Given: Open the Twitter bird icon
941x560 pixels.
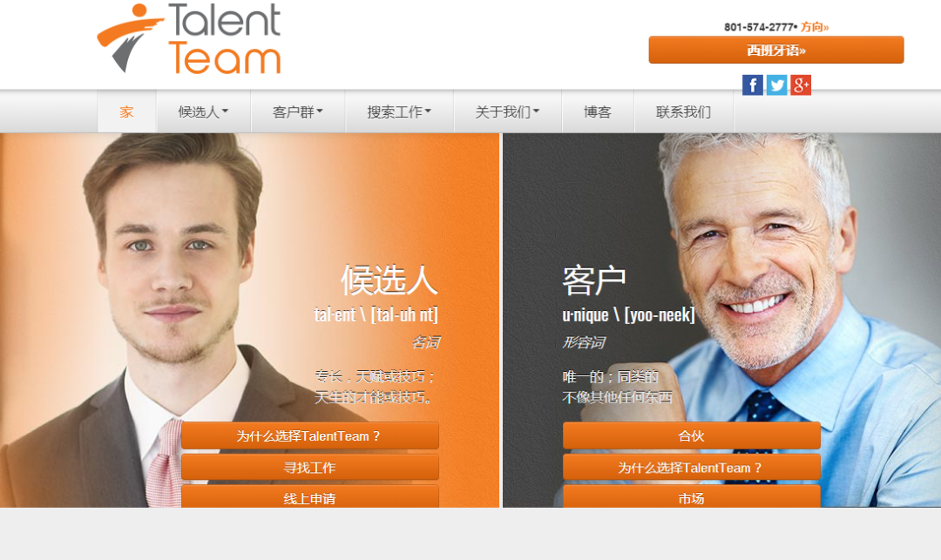Looking at the screenshot, I should [x=776, y=85].
